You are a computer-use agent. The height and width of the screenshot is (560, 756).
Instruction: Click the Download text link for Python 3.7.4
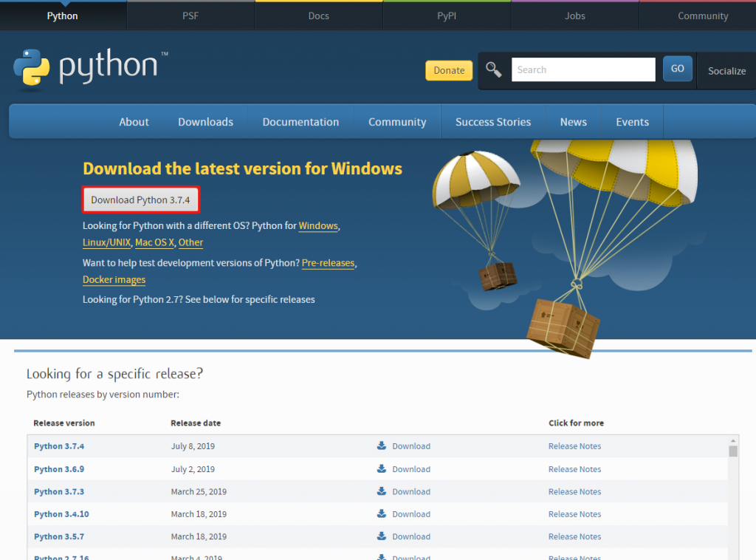pos(411,446)
